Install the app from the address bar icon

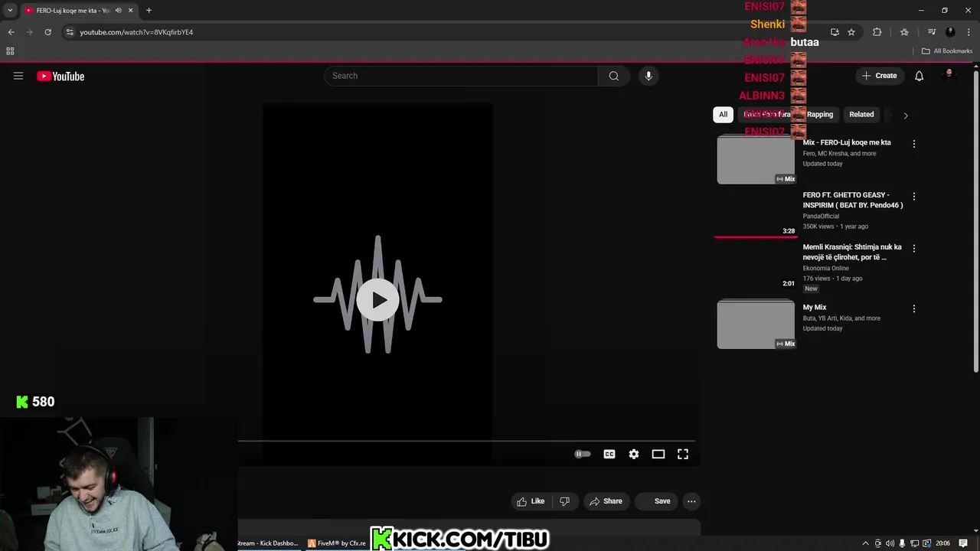[835, 32]
